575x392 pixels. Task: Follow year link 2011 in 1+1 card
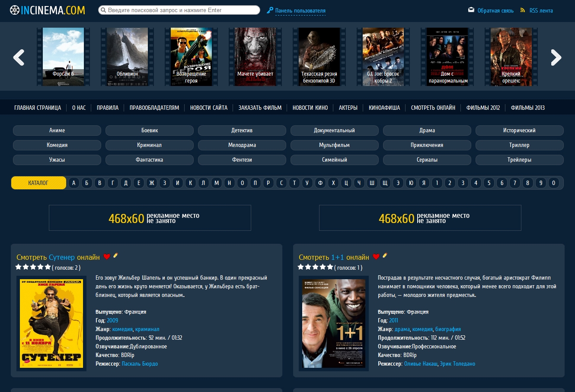pos(393,321)
